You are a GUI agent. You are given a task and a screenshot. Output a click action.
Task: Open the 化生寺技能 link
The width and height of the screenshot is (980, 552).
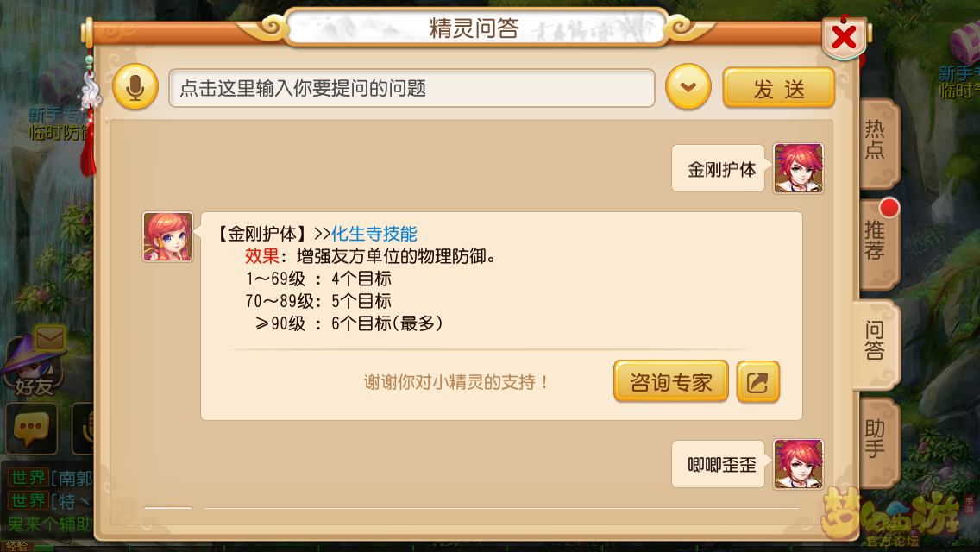point(374,234)
